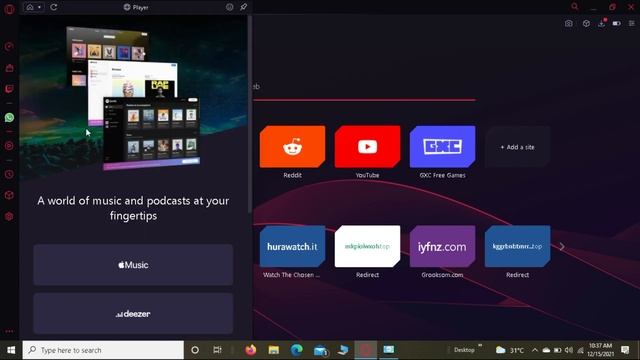Open File Explorer from the taskbar
The image size is (640, 360).
pyautogui.click(x=273, y=350)
